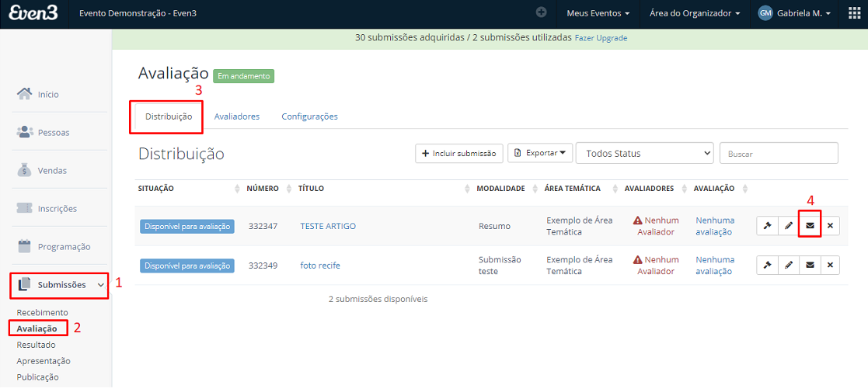Switch to the Avaliadores tab
This screenshot has width=868, height=389.
[237, 116]
